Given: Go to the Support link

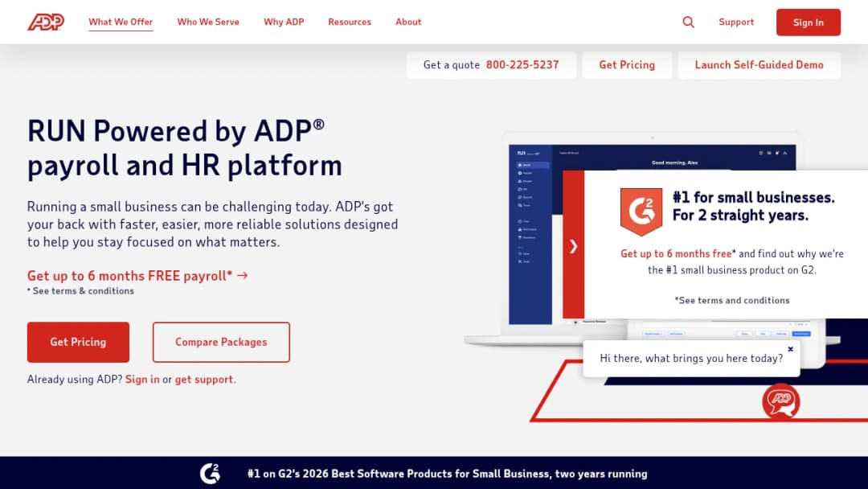Looking at the screenshot, I should coord(736,23).
